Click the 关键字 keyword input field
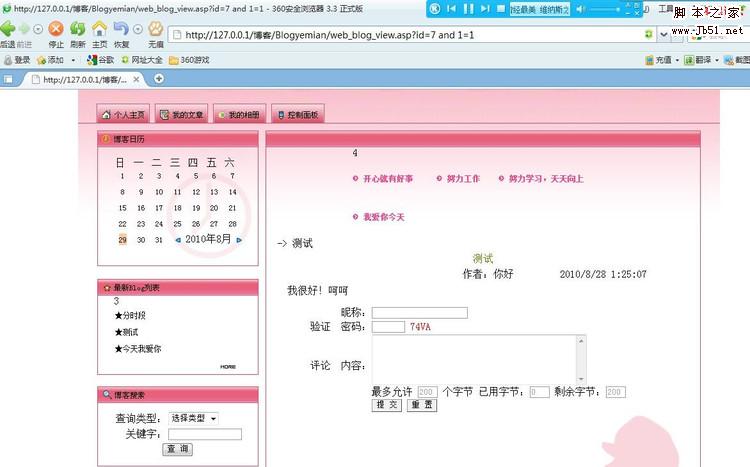Viewport: 750px width, 467px height. tap(205, 434)
